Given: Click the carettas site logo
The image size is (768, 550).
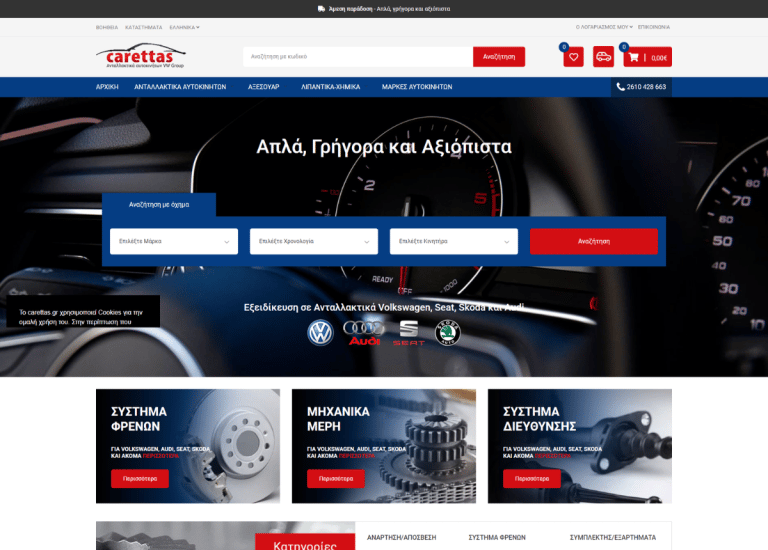Looking at the screenshot, I should [x=141, y=56].
